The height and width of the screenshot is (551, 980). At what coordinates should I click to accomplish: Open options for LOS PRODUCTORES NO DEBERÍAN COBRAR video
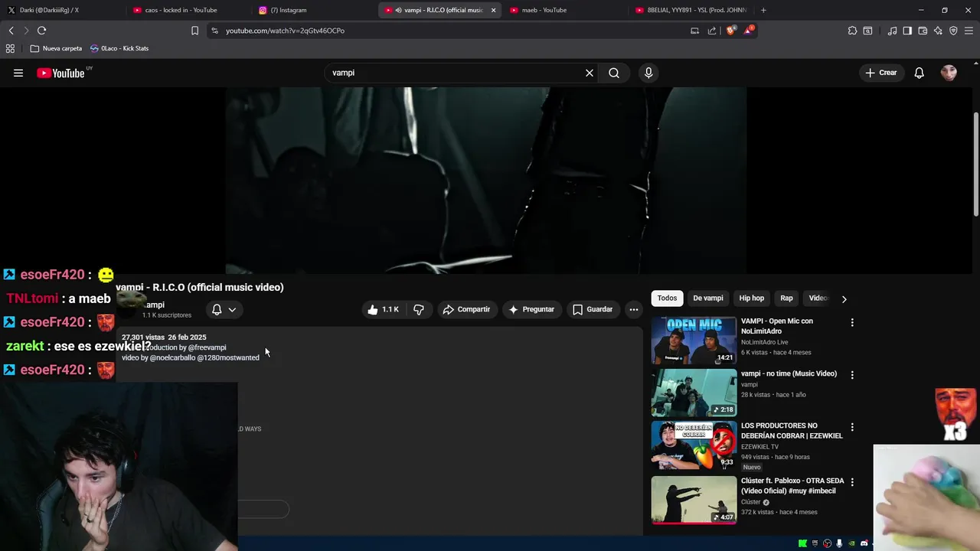tap(852, 427)
